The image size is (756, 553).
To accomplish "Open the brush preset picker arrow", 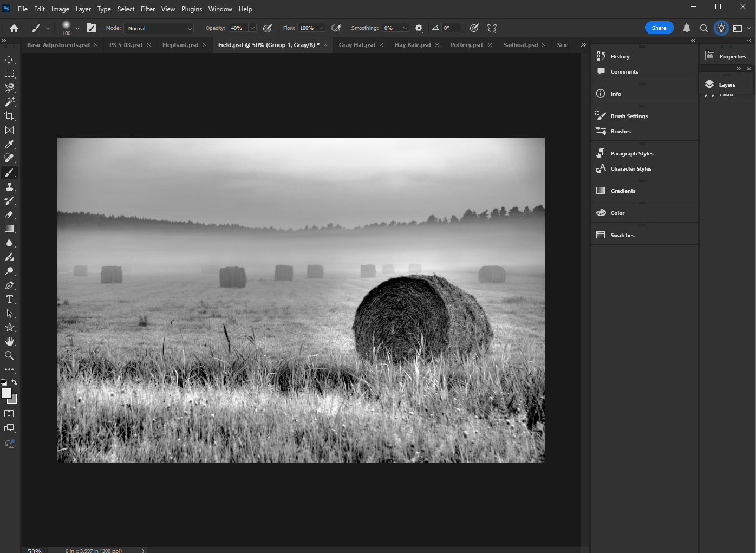I will 77,28.
